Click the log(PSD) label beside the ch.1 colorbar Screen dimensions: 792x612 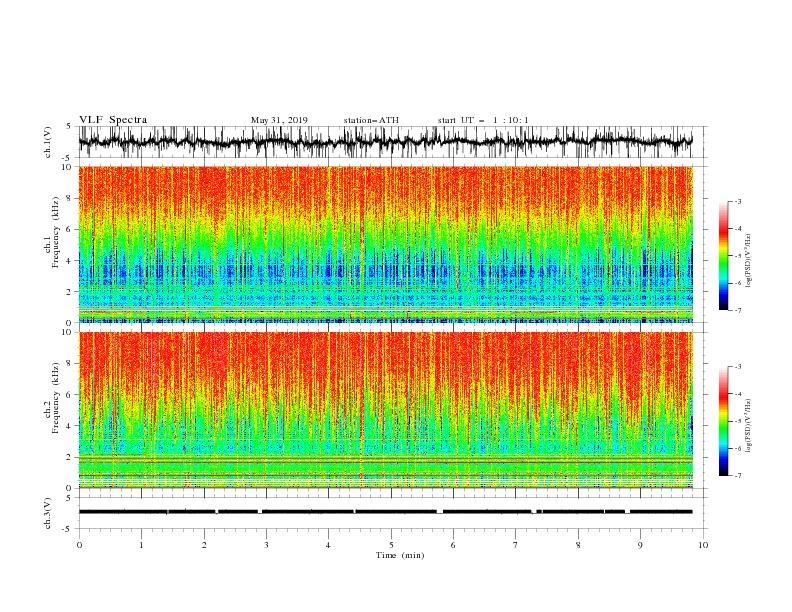749,261
